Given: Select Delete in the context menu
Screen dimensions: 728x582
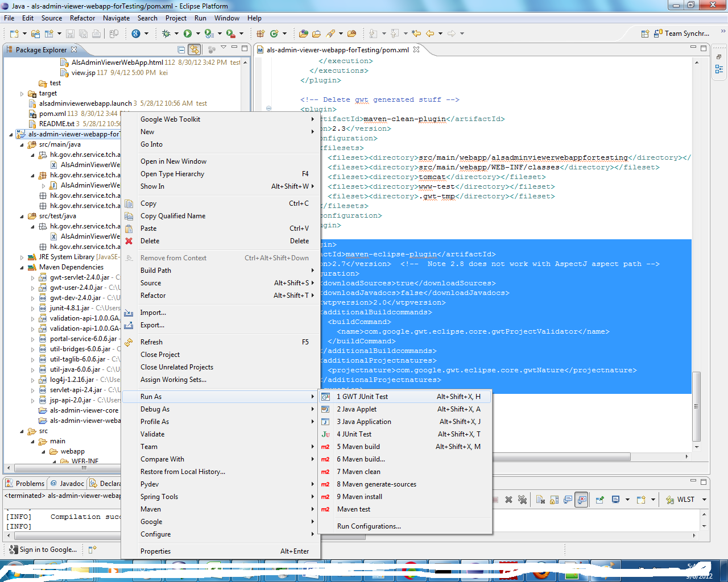Looking at the screenshot, I should coord(221,241).
